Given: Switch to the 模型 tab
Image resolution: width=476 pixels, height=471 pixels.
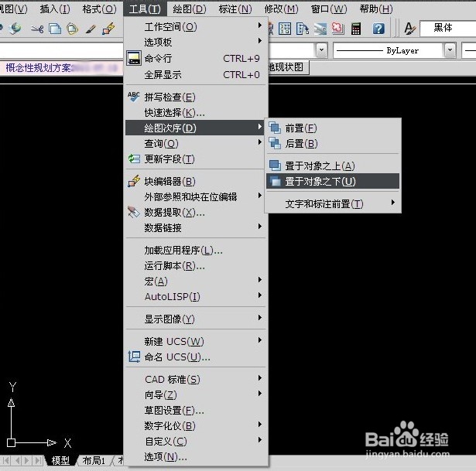Looking at the screenshot, I should (60, 460).
